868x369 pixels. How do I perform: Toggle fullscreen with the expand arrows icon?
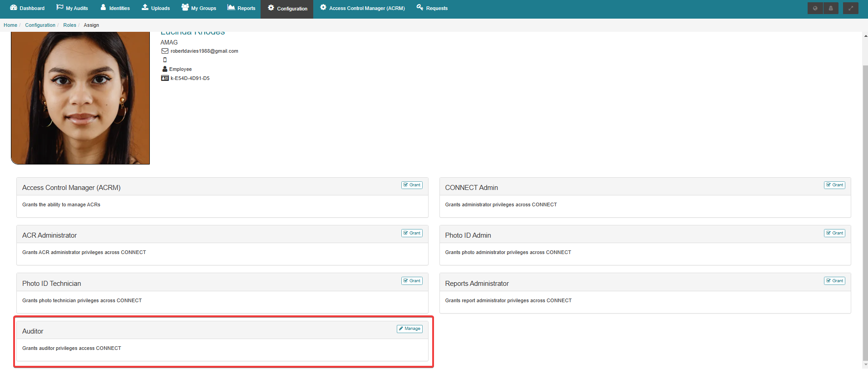pos(851,8)
